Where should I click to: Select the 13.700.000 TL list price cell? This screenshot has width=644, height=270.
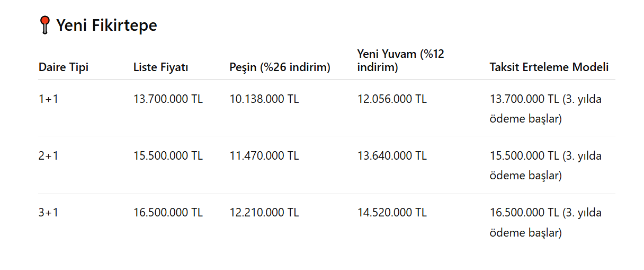(168, 99)
